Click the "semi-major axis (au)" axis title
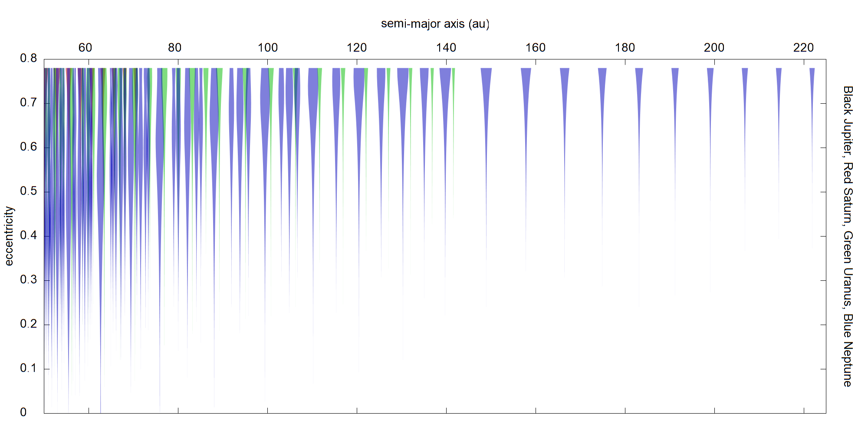Screen dimensions: 868x434 point(435,24)
